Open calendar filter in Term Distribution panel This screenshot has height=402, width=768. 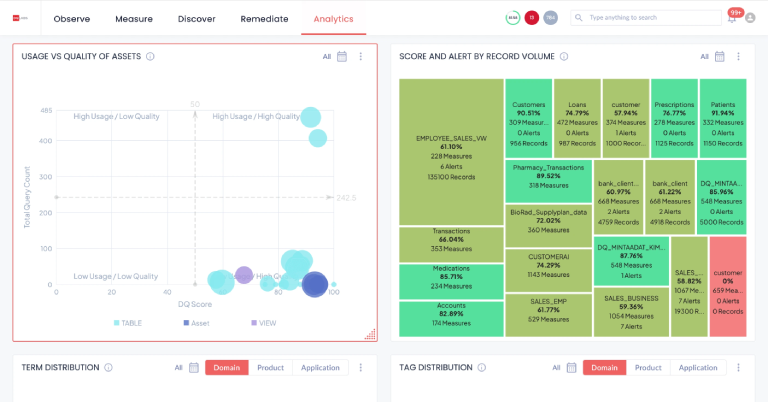coord(194,368)
